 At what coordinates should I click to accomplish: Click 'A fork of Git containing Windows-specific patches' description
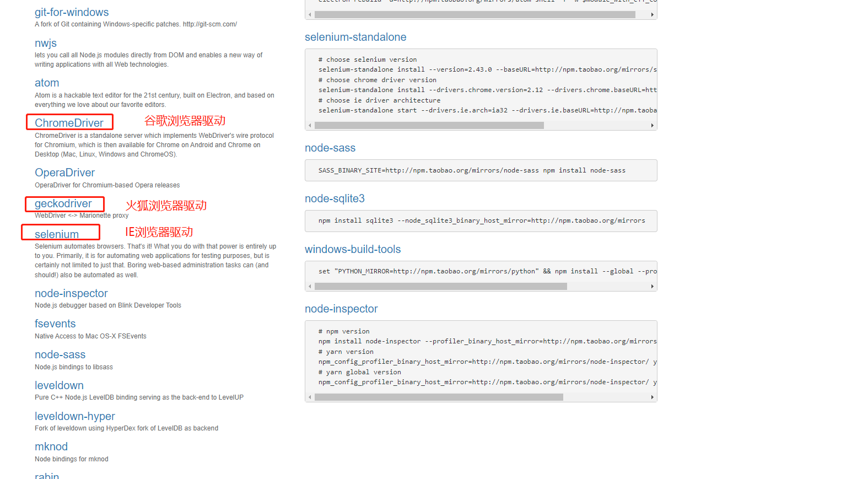tap(136, 24)
